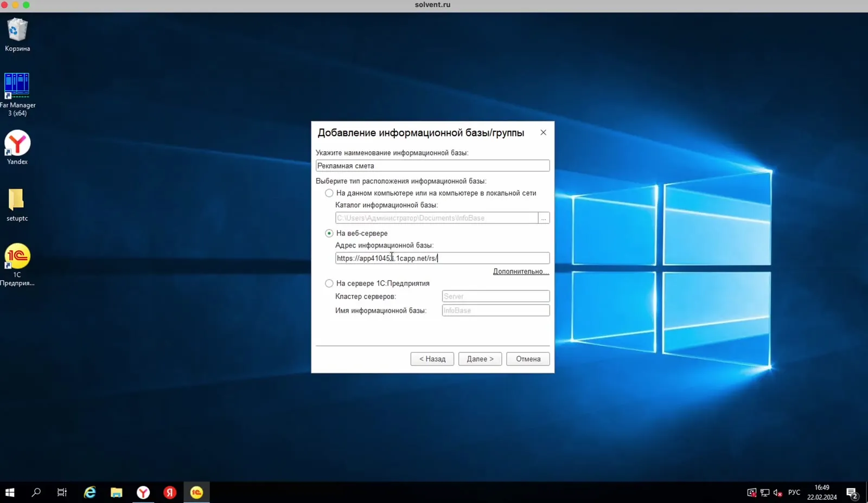Select the Far Manager 3 desktop shortcut
Image resolution: width=868 pixels, height=503 pixels.
(x=17, y=94)
